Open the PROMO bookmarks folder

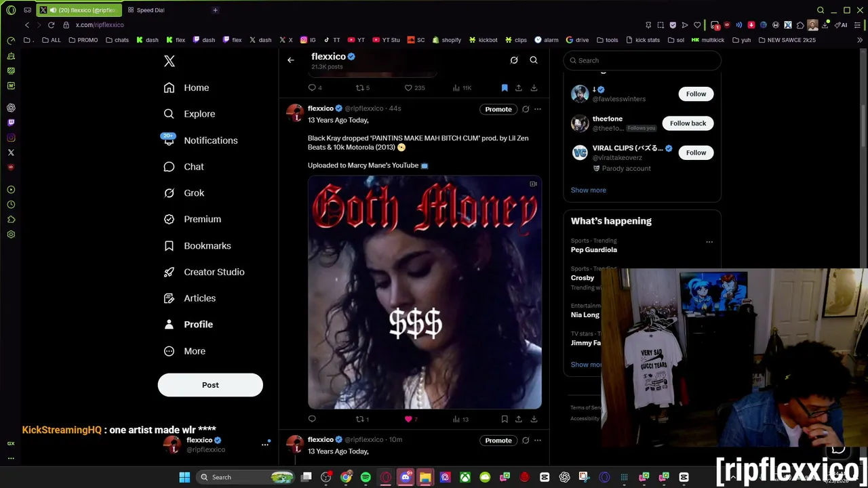[83, 40]
